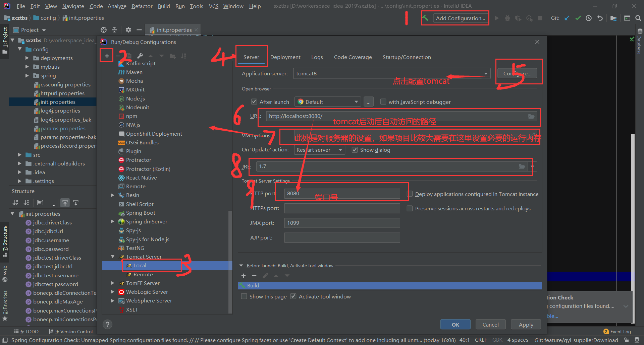The width and height of the screenshot is (644, 345).
Task: Enable with JavaScript debugger checkbox
Action: coord(383,102)
